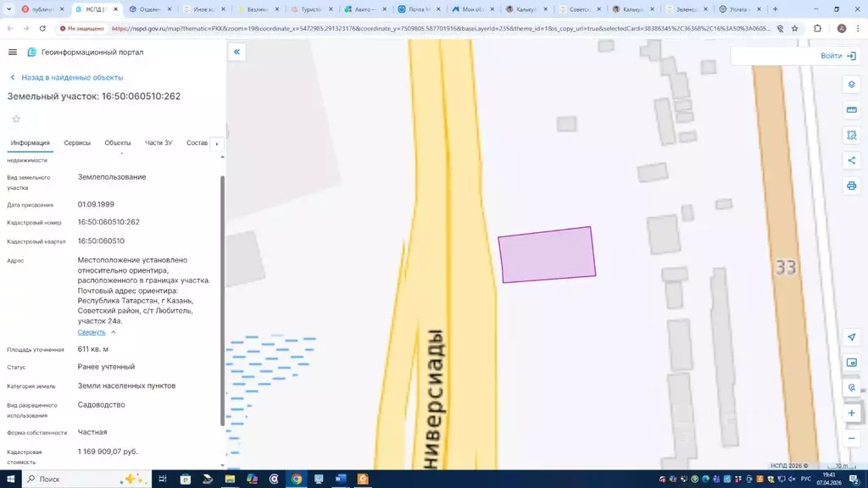
Task: Open the Объекты tab
Action: [x=118, y=143]
